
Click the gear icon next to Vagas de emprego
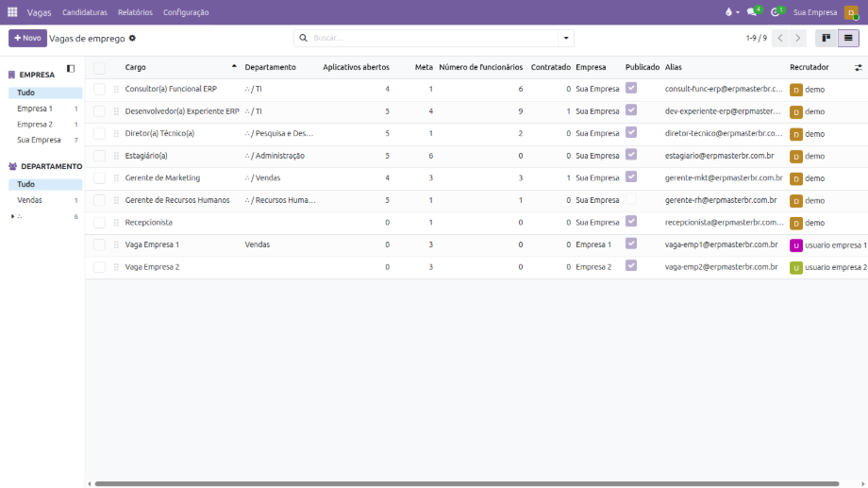(x=132, y=39)
